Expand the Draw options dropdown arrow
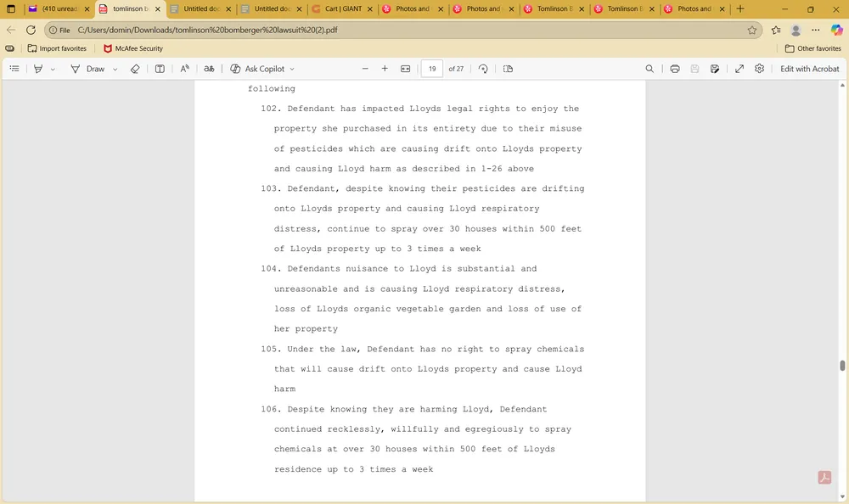 [114, 69]
